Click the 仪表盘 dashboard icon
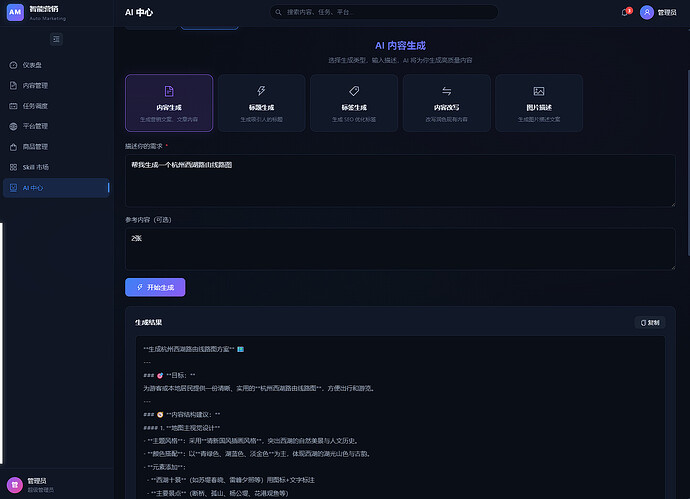This screenshot has width=690, height=499. (x=13, y=65)
